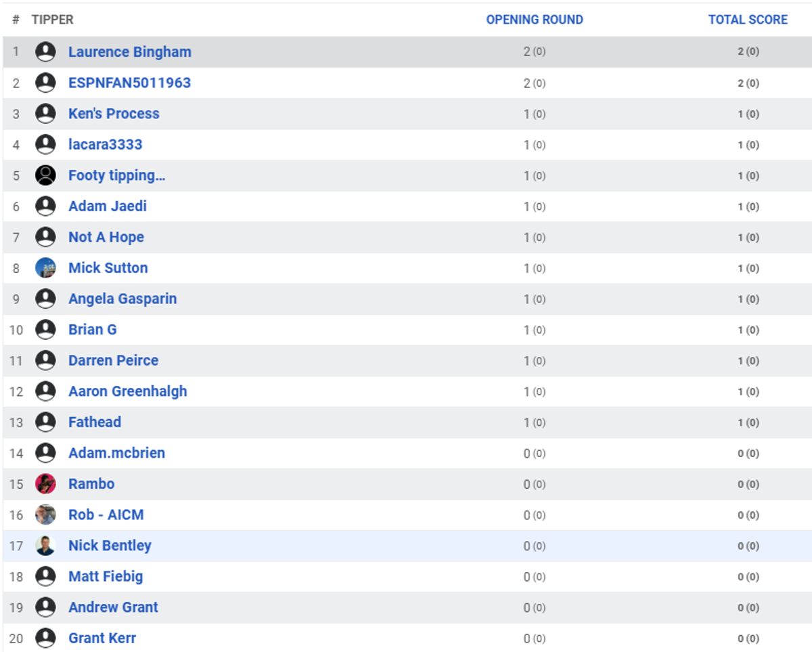Open Ken's Process profile link
Viewport: 812px width, 652px height.
click(114, 114)
